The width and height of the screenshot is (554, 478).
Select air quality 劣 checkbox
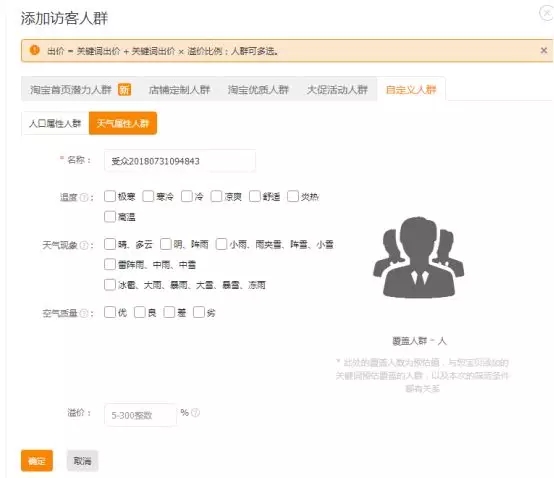pyautogui.click(x=199, y=312)
